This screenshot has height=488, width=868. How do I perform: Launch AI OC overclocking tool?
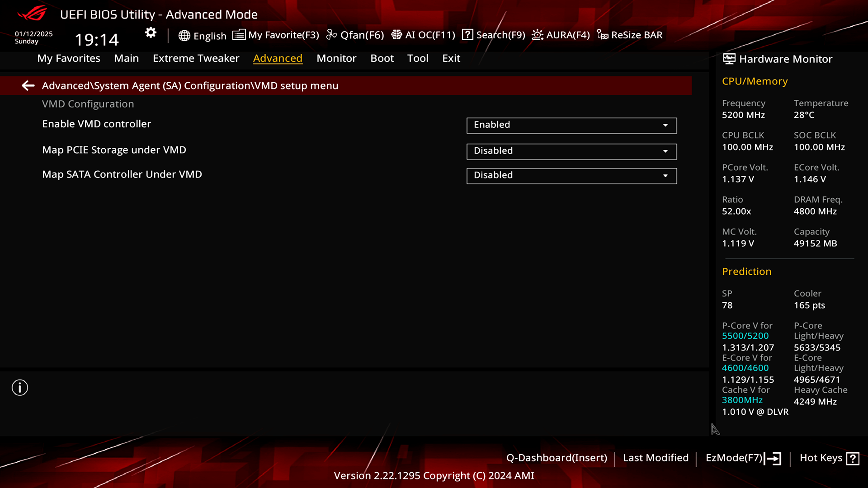pos(424,34)
